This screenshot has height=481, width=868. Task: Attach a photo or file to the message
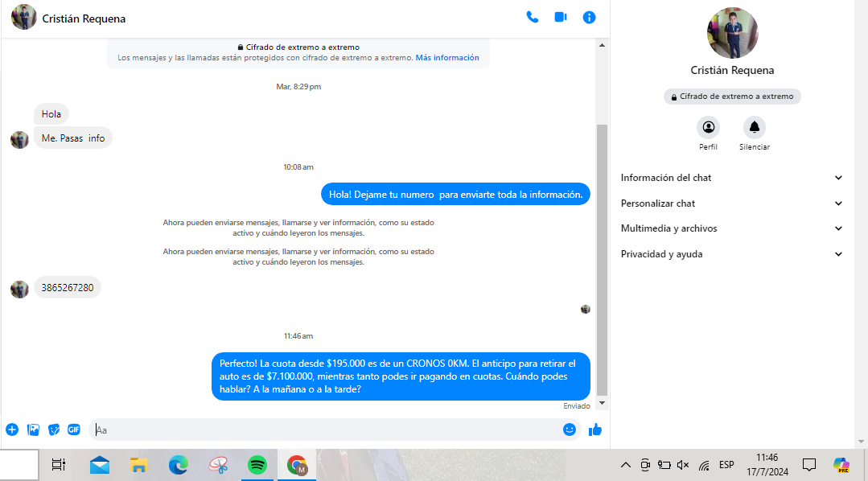tap(33, 430)
